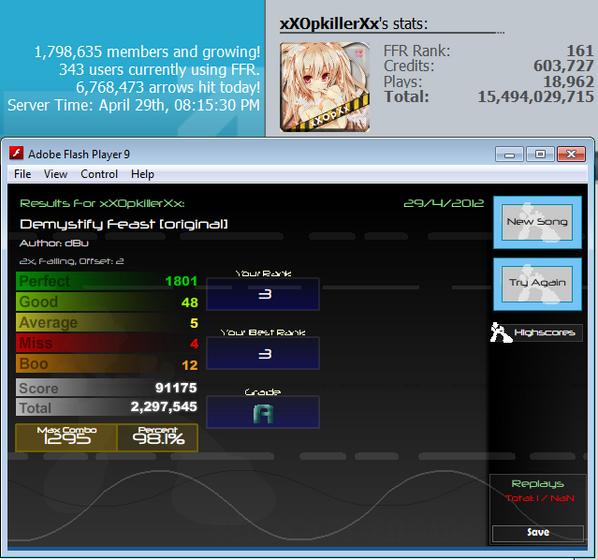598x560 pixels.
Task: Save the replay
Action: point(538,533)
